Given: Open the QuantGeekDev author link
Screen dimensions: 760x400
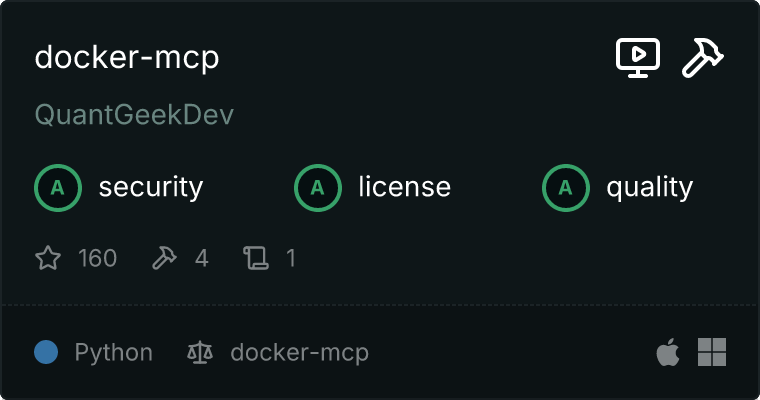Looking at the screenshot, I should pos(134,115).
